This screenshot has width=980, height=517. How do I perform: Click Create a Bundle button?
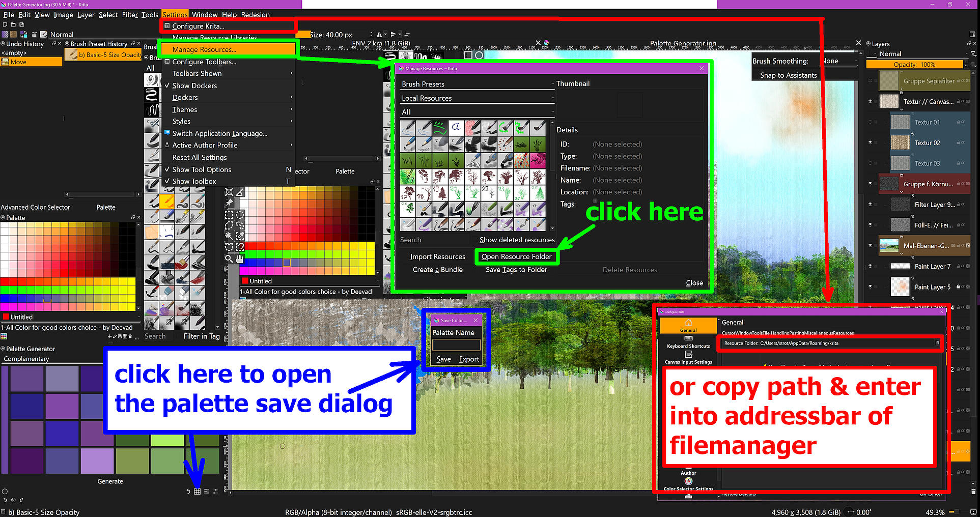click(x=437, y=270)
